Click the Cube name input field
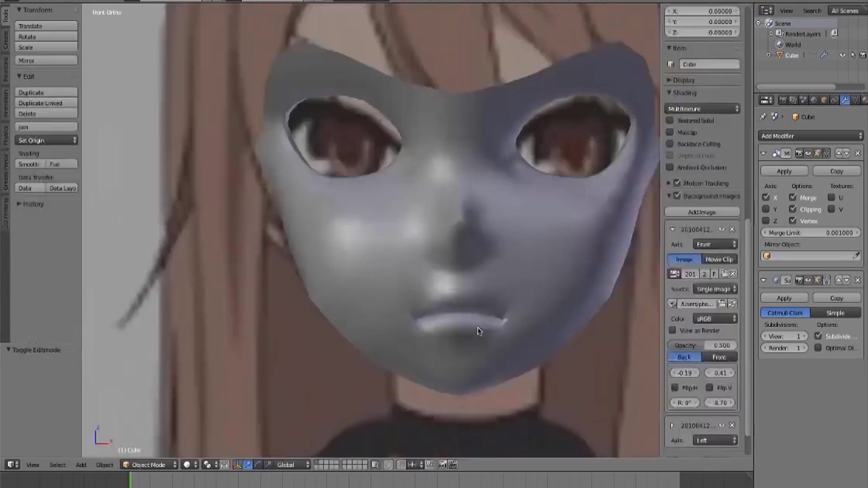The image size is (868, 488). (x=709, y=65)
